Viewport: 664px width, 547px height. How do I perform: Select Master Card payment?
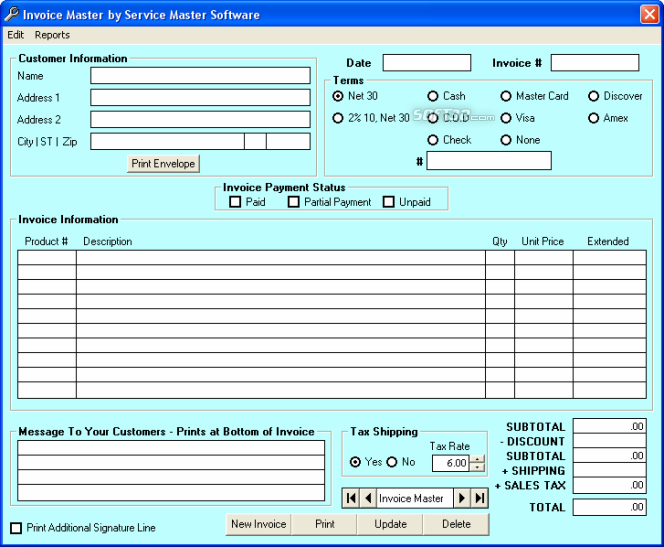click(534, 96)
